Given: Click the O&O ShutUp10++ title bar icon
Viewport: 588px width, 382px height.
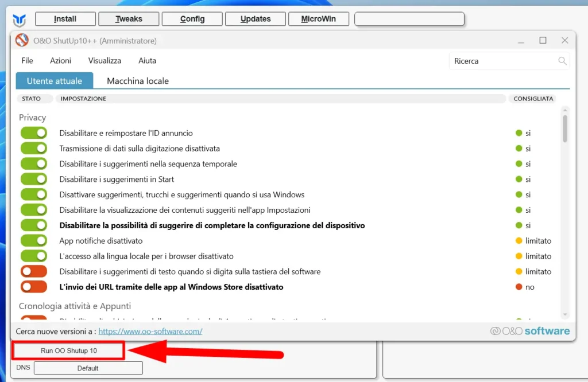Looking at the screenshot, I should 22,40.
